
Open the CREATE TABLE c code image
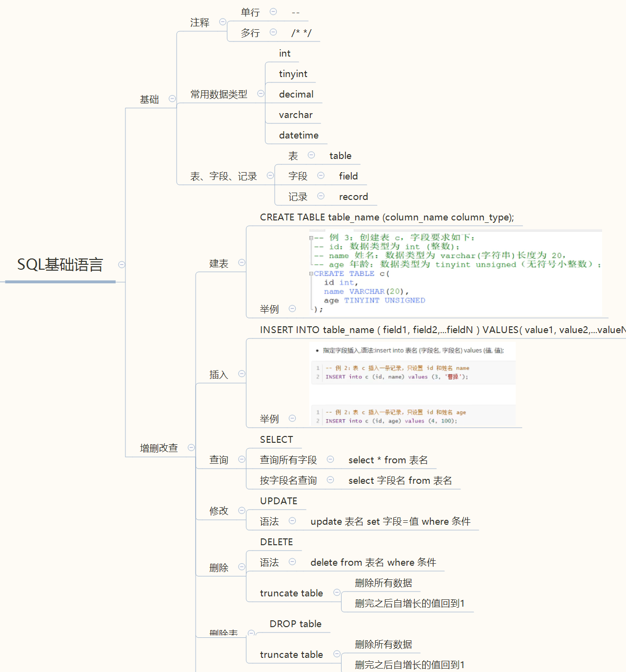[455, 272]
